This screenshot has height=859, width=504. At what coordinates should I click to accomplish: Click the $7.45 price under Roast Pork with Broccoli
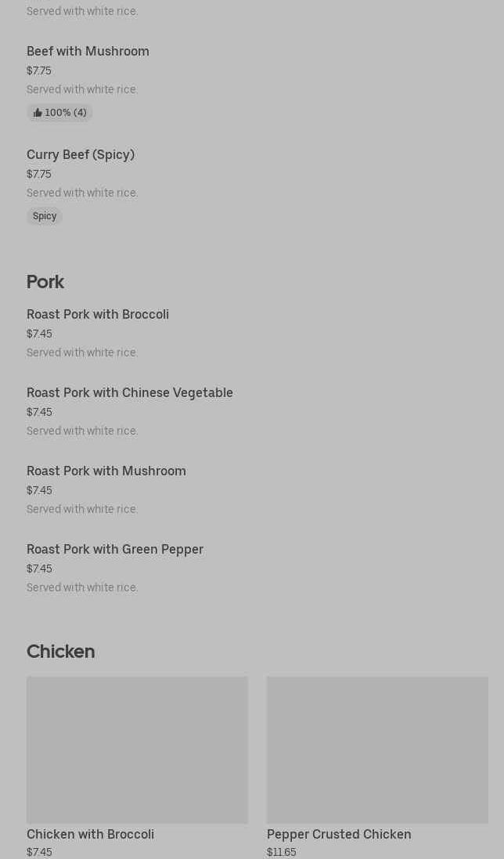(x=39, y=334)
